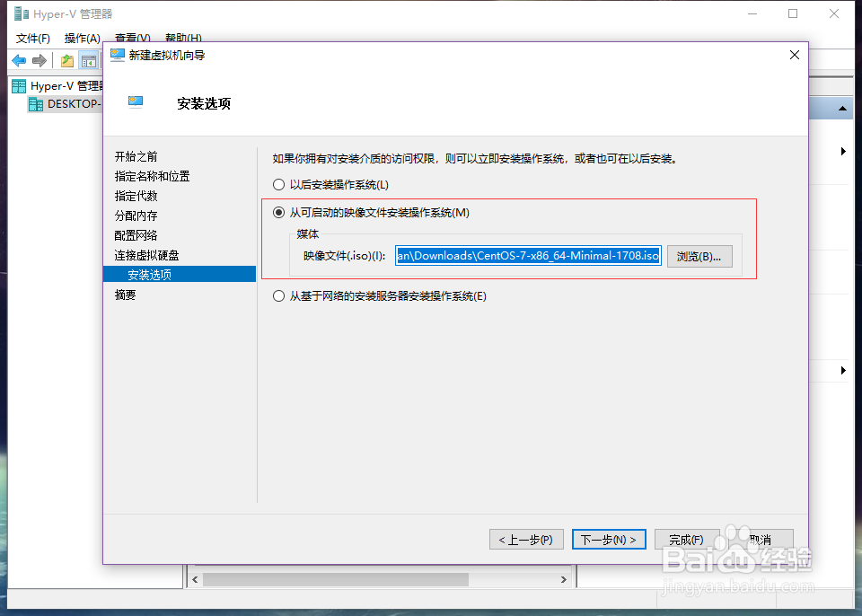The width and height of the screenshot is (862, 616).
Task: Choose network-based installation server option
Action: 278,295
